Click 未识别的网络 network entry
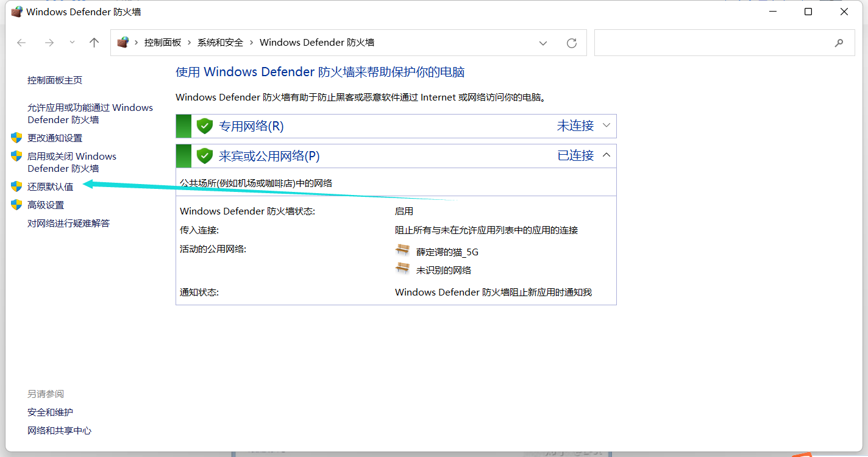Viewport: 868px width, 457px height. coord(444,270)
